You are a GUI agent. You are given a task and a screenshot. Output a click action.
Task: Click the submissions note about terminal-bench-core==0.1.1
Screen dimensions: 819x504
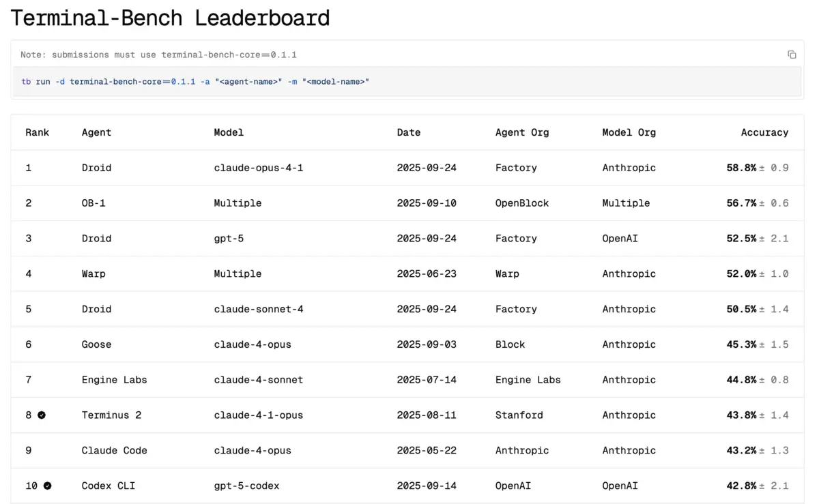click(x=158, y=55)
